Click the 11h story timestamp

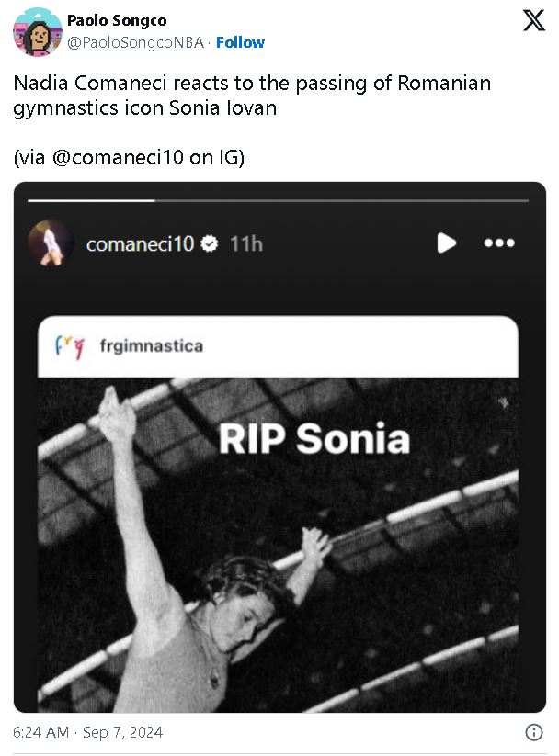tap(245, 244)
